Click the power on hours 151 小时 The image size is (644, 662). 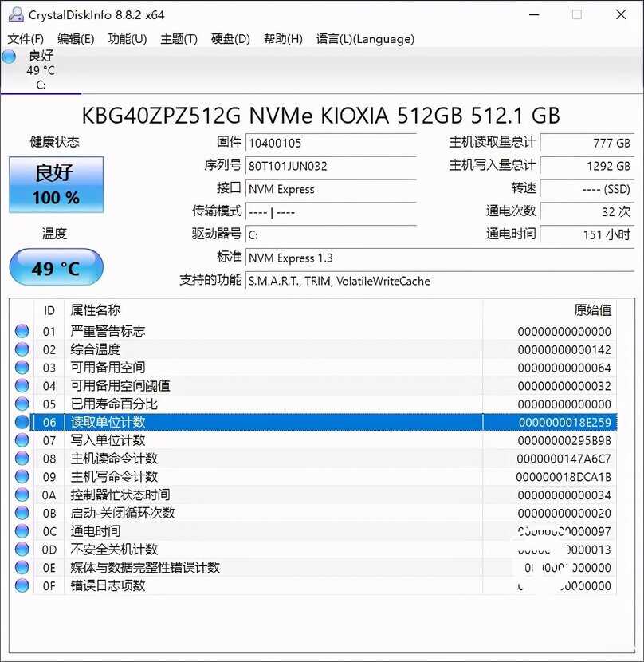(587, 234)
